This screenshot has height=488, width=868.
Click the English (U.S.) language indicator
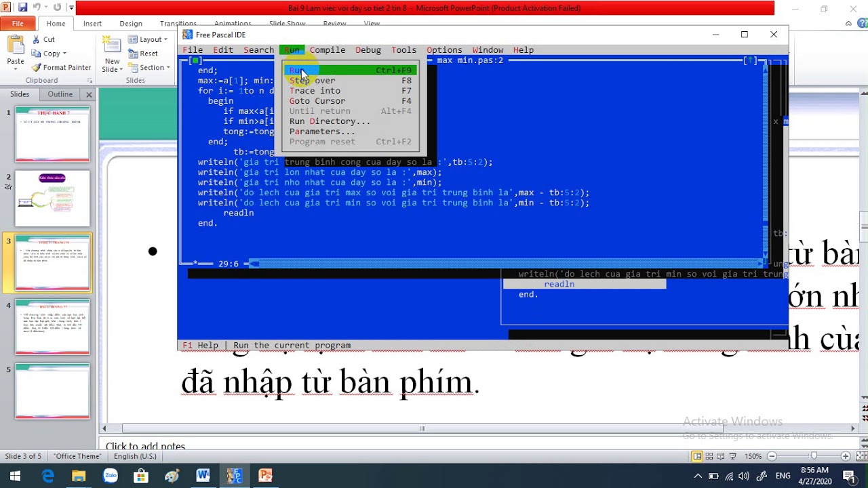coord(135,456)
